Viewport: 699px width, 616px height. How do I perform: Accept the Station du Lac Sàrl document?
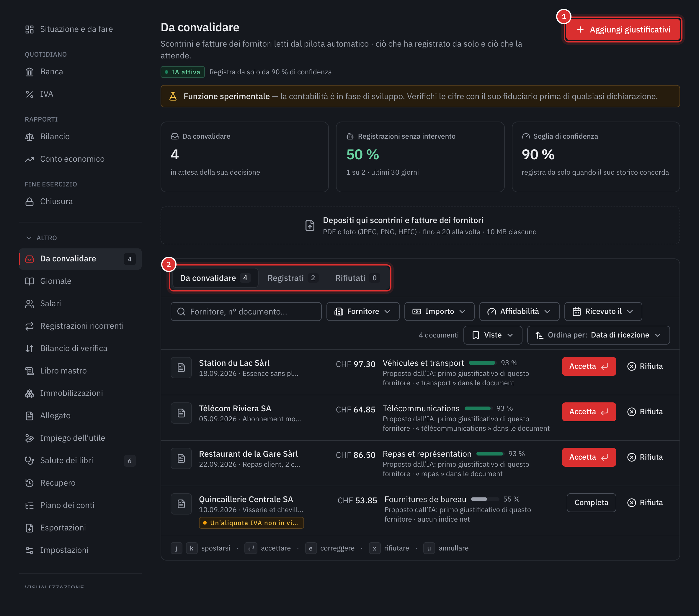(x=589, y=366)
